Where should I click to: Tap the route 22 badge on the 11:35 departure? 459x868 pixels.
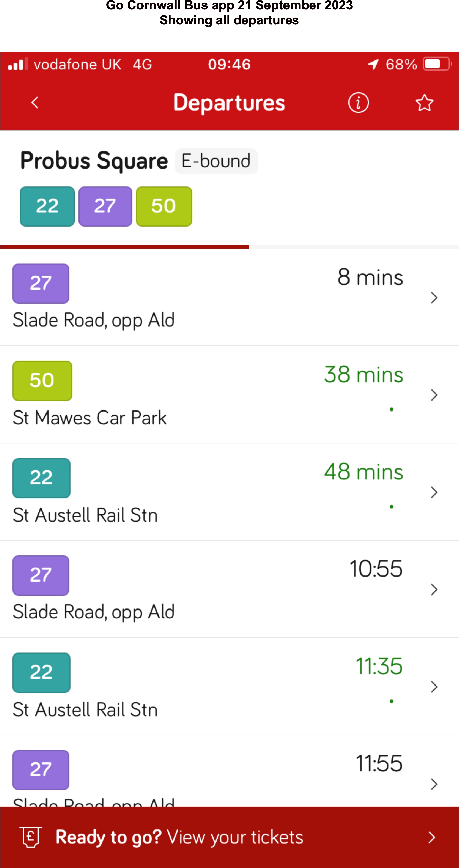pos(41,673)
